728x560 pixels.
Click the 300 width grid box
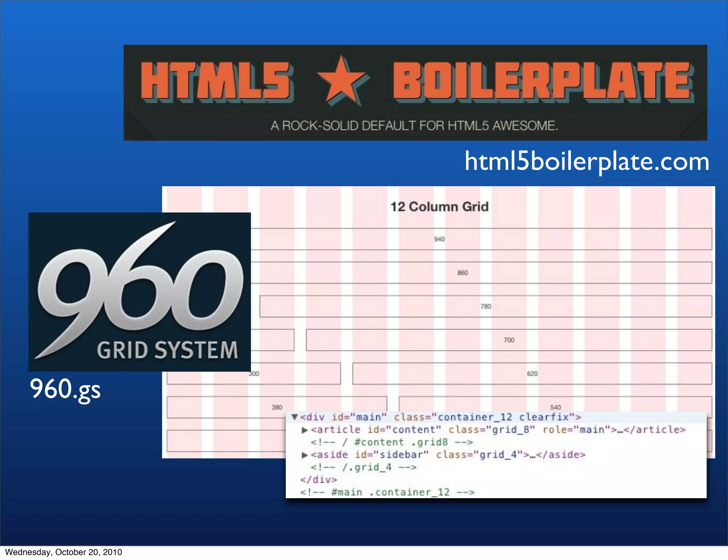[254, 373]
